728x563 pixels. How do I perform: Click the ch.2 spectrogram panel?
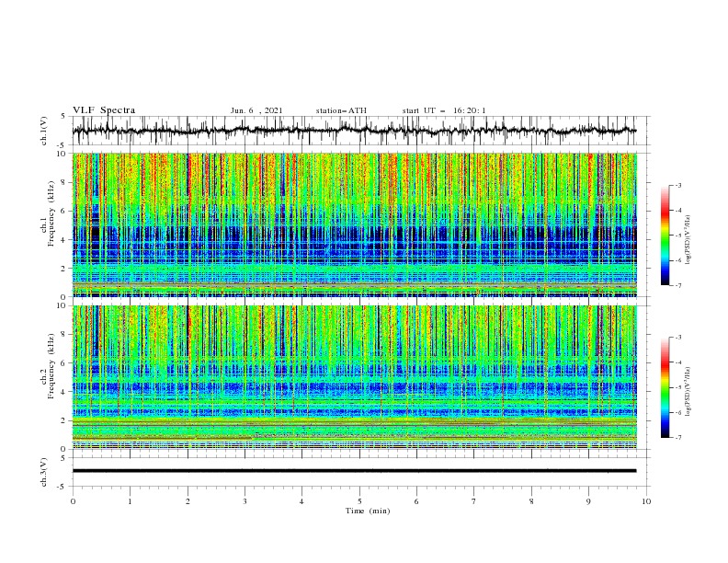point(355,377)
